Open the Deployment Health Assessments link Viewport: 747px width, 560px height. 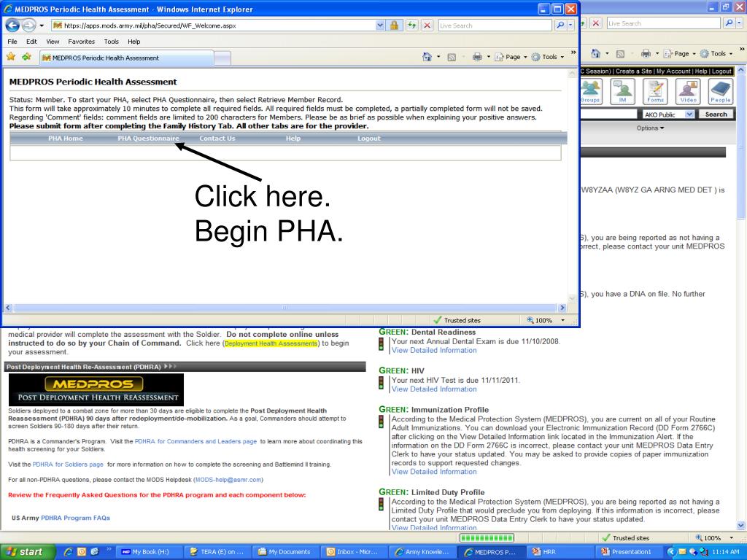pos(271,343)
